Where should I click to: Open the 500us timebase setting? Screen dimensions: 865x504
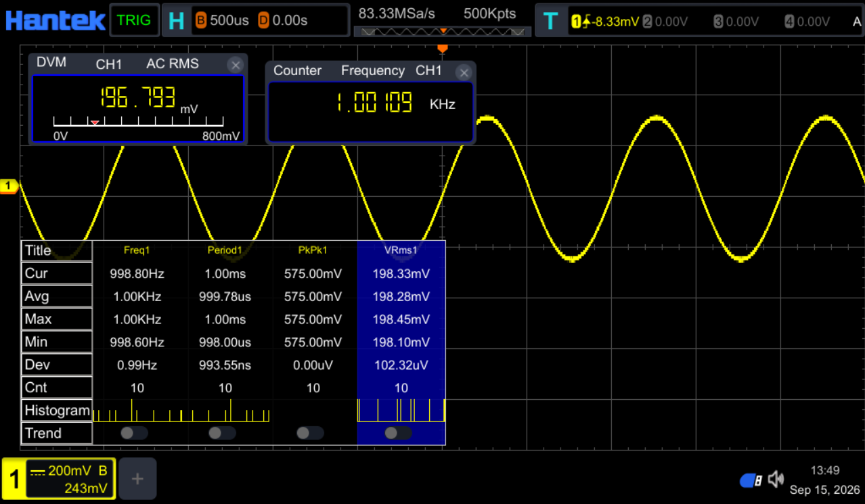[x=223, y=20]
